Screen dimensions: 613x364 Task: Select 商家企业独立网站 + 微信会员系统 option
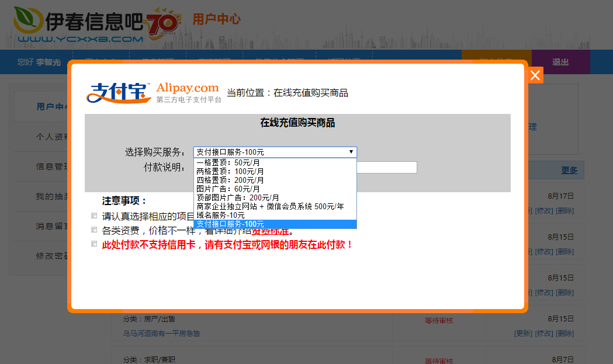point(269,206)
